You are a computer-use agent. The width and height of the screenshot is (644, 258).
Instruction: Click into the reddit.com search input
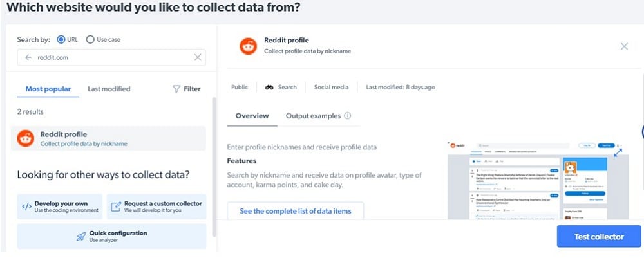(x=111, y=58)
